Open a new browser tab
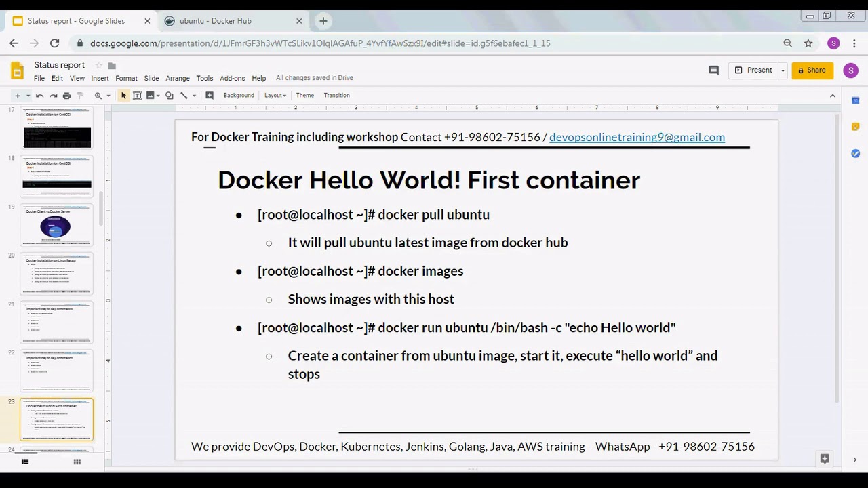This screenshot has width=868, height=488. pyautogui.click(x=323, y=21)
